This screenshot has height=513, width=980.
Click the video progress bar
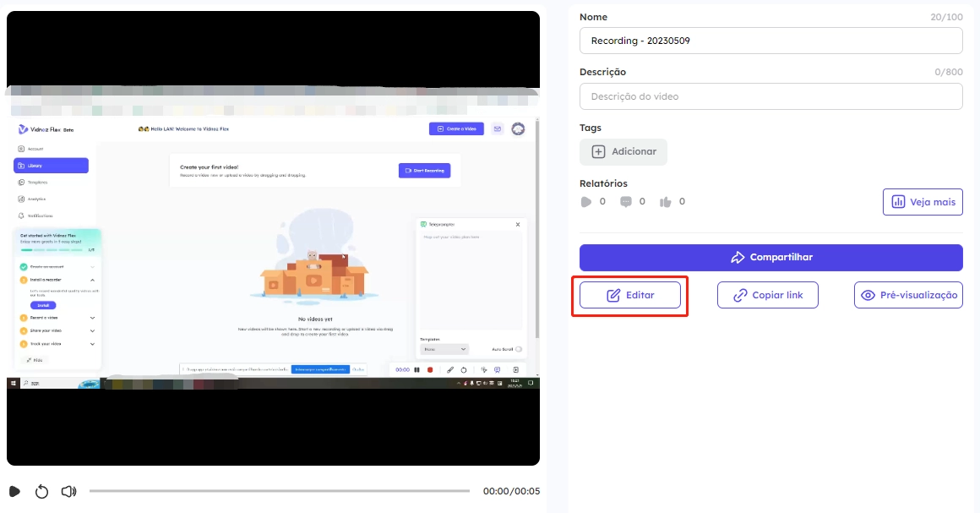280,491
